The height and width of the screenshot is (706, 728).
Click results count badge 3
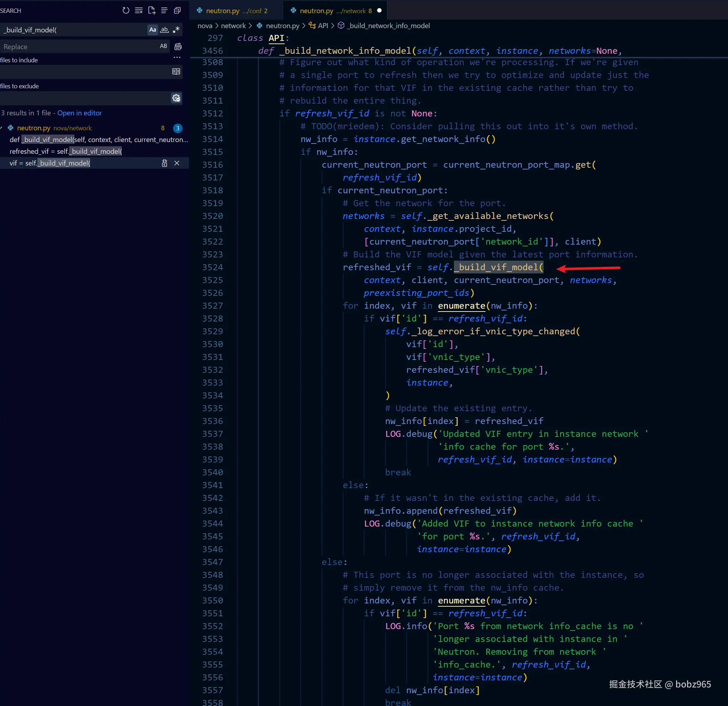click(178, 128)
